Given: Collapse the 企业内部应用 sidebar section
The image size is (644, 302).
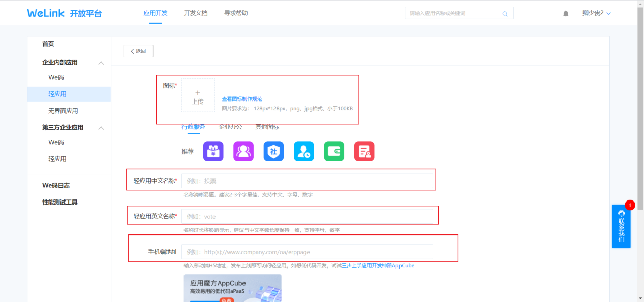Looking at the screenshot, I should point(101,63).
